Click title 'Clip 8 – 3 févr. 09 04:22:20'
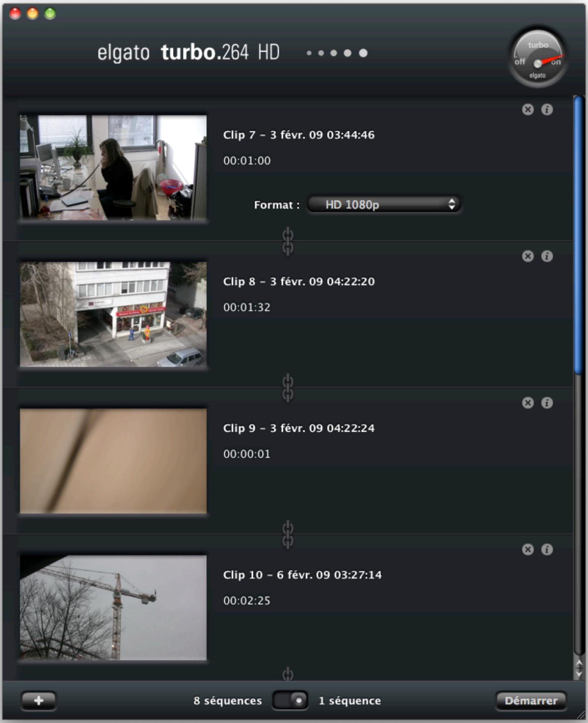 point(299,281)
